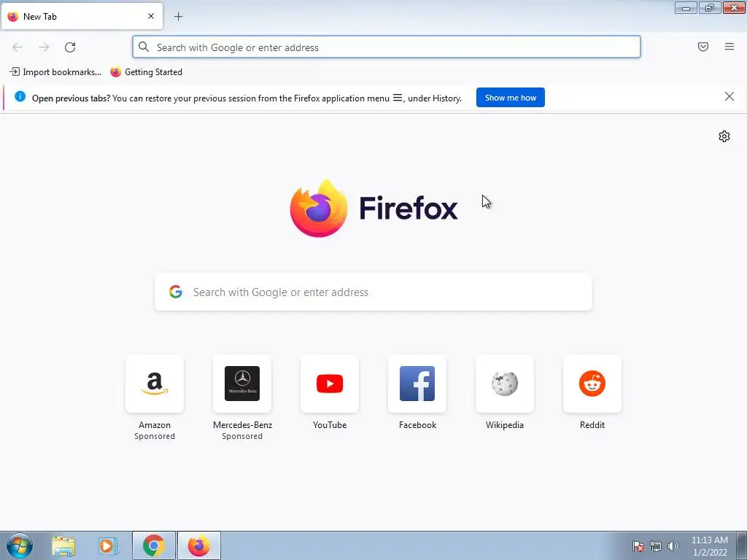Switch to Google Chrome in taskbar
Viewport: 747px width, 560px height.
point(153,545)
